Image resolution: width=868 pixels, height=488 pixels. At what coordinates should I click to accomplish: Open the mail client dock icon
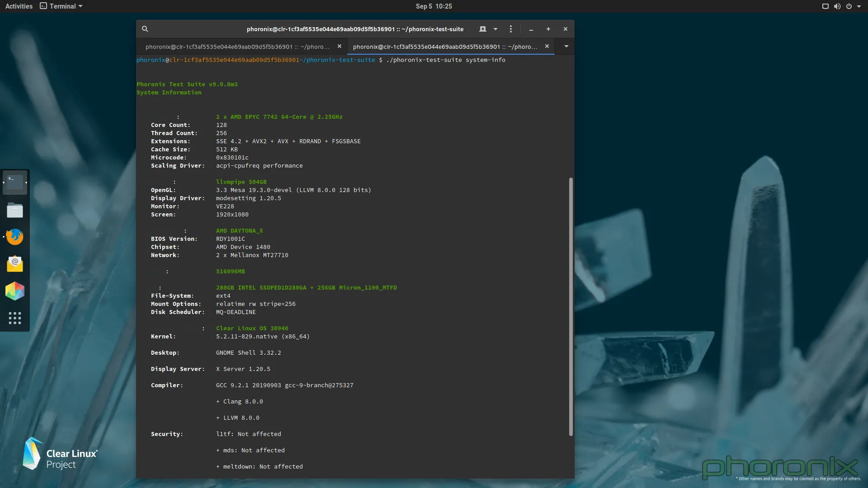coord(15,264)
